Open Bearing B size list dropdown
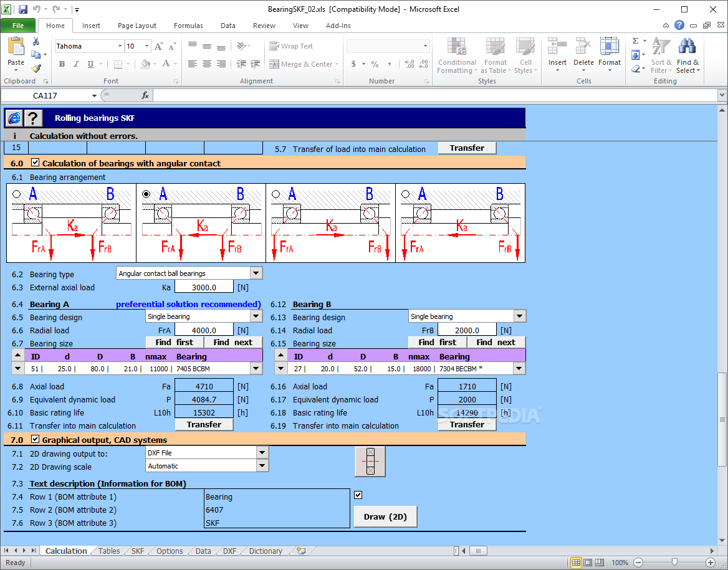 (519, 369)
